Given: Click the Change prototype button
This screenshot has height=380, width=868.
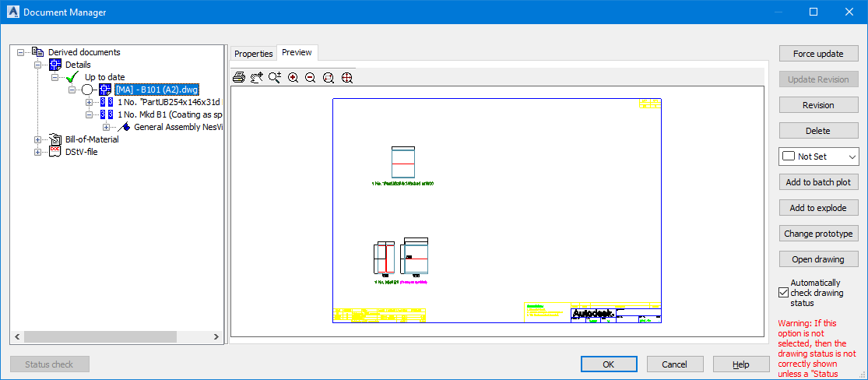Looking at the screenshot, I should (x=818, y=234).
